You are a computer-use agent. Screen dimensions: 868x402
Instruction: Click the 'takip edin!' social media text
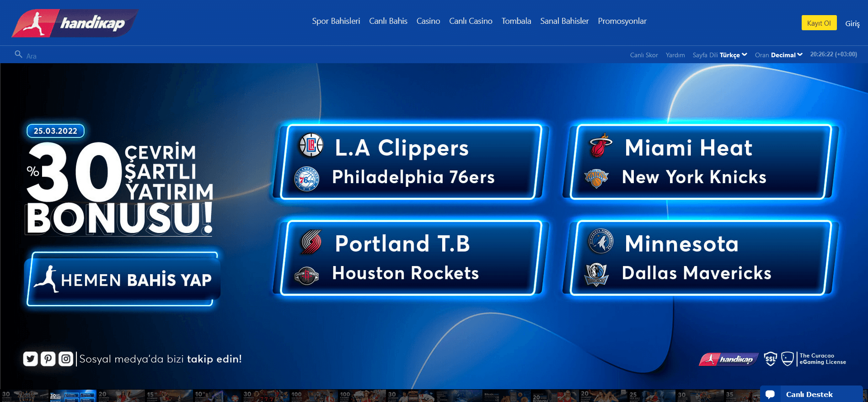[214, 359]
